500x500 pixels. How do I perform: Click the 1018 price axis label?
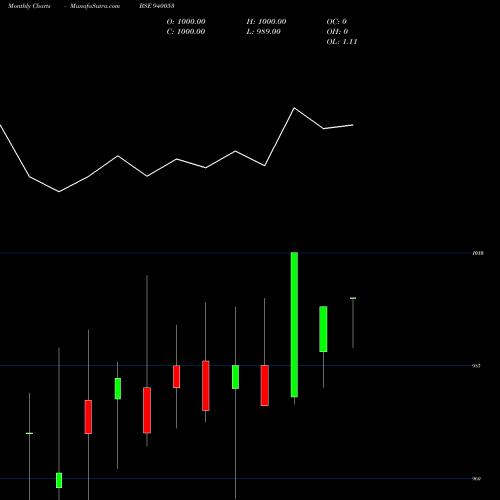click(478, 253)
